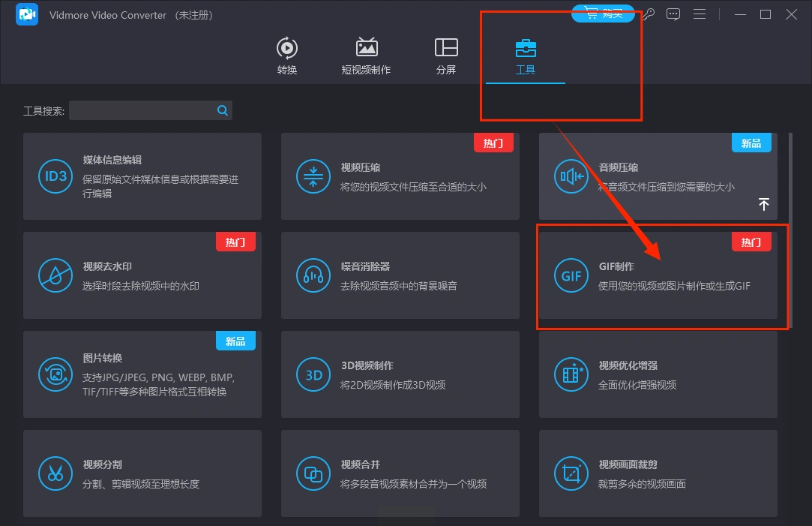This screenshot has width=812, height=526.
Task: Click description 支持JPG/JPEG, PNG, WEBP, BMP
Action: point(158,377)
